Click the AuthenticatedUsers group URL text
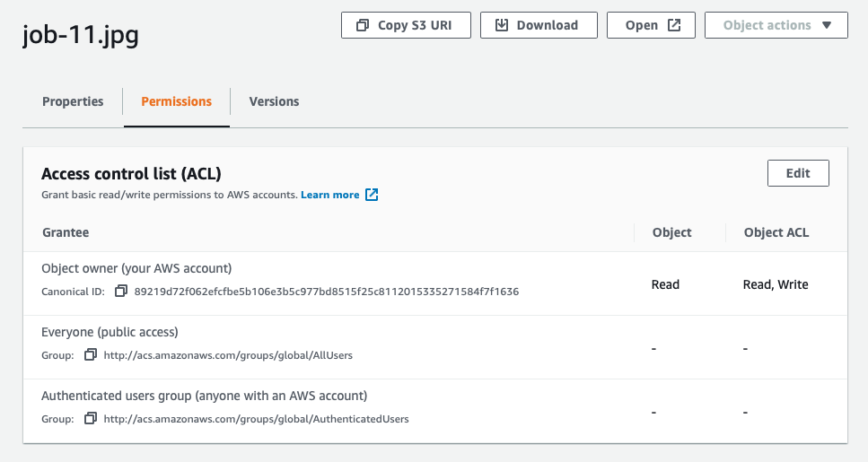 click(256, 419)
